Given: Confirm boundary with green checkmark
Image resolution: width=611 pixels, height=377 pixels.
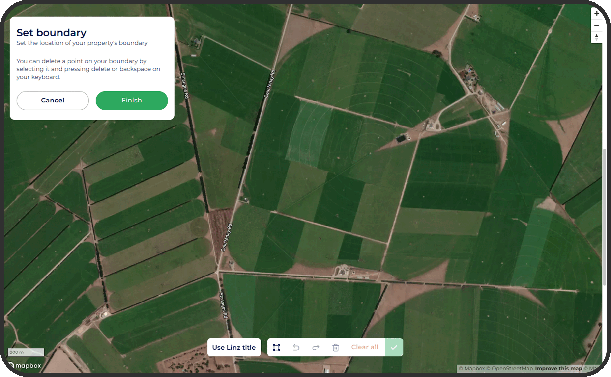Looking at the screenshot, I should point(394,347).
